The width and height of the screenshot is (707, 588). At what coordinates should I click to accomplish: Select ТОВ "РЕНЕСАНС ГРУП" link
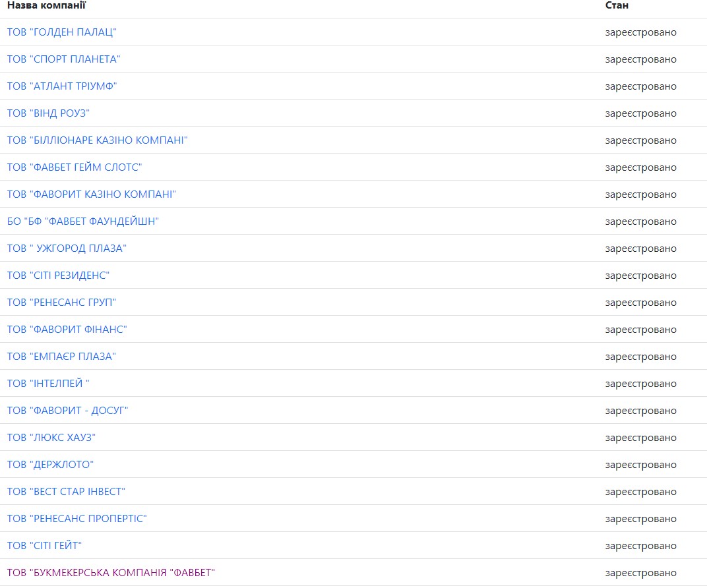coord(62,303)
